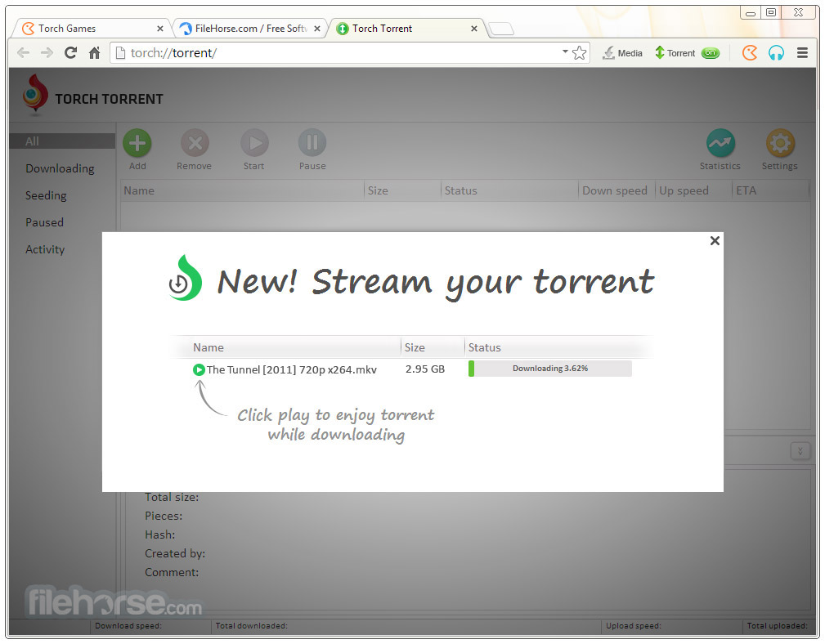The width and height of the screenshot is (825, 644).
Task: Go forward with the forward arrow
Action: click(47, 52)
